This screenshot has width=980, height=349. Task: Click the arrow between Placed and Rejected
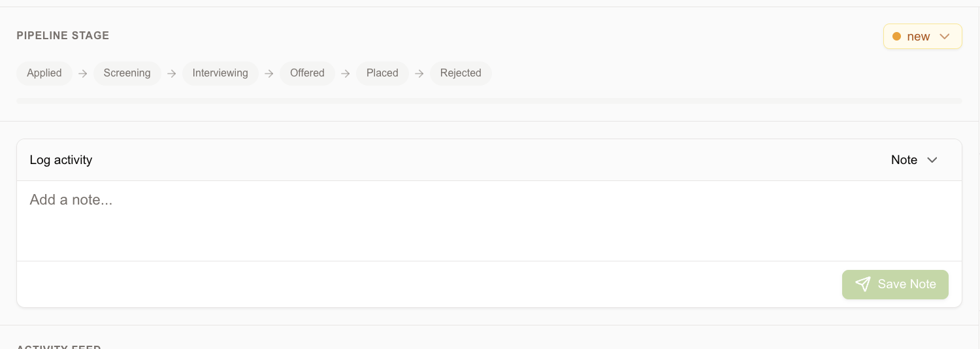[x=419, y=73]
